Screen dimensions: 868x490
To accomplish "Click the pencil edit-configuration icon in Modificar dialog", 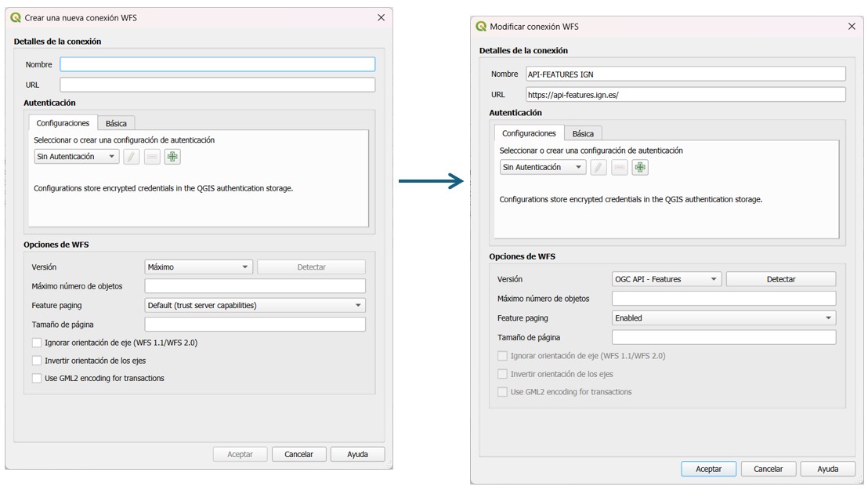I will (599, 167).
